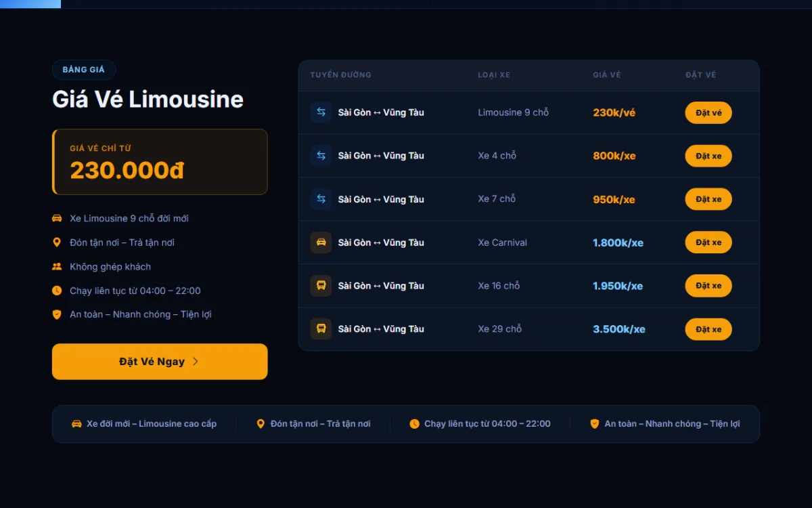Click Xe 29 chỗ vehicle type cell
This screenshot has height=508, width=812.
[499, 329]
